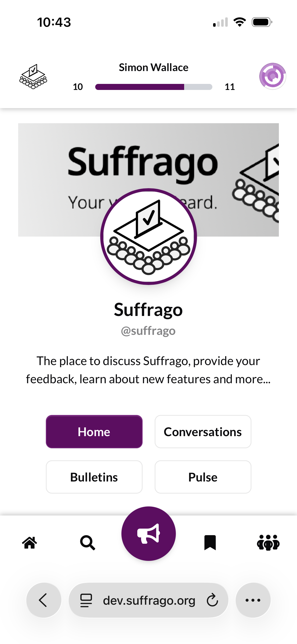Tap the Simon Wallace user name

tap(154, 68)
